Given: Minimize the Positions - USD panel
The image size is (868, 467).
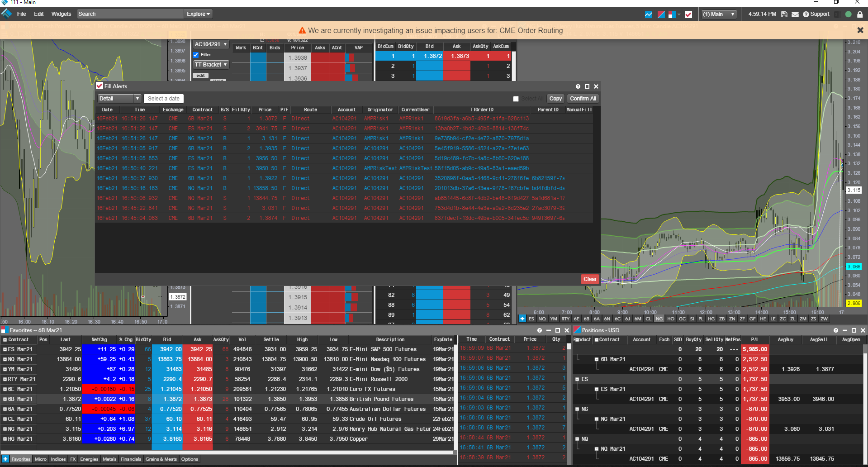Looking at the screenshot, I should [x=845, y=330].
